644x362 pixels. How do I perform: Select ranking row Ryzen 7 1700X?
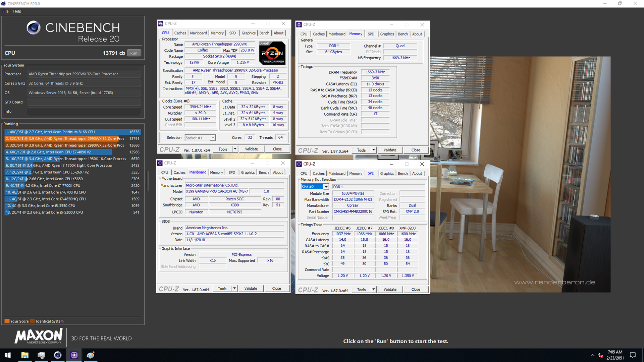[x=72, y=166]
